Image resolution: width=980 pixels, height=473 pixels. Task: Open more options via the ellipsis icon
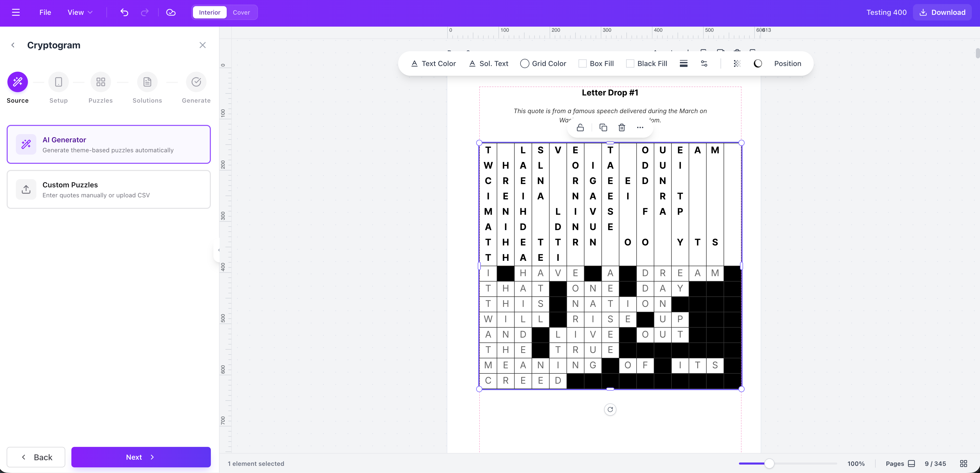click(x=640, y=127)
